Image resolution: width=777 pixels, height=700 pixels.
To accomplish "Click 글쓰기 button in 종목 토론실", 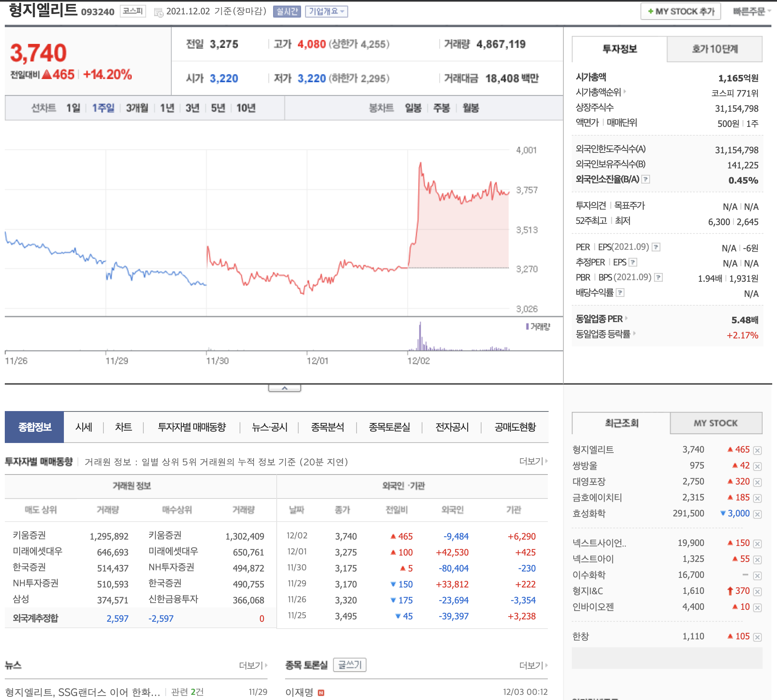I will tap(349, 665).
